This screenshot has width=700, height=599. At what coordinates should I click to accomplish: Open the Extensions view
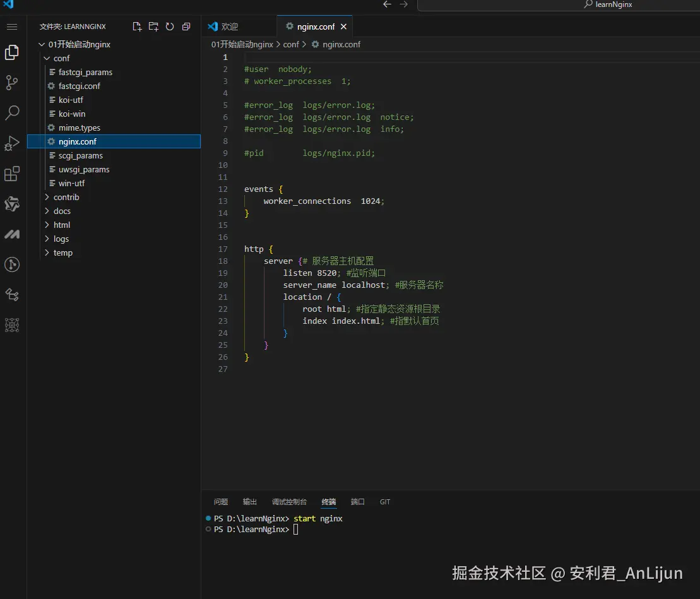click(12, 174)
